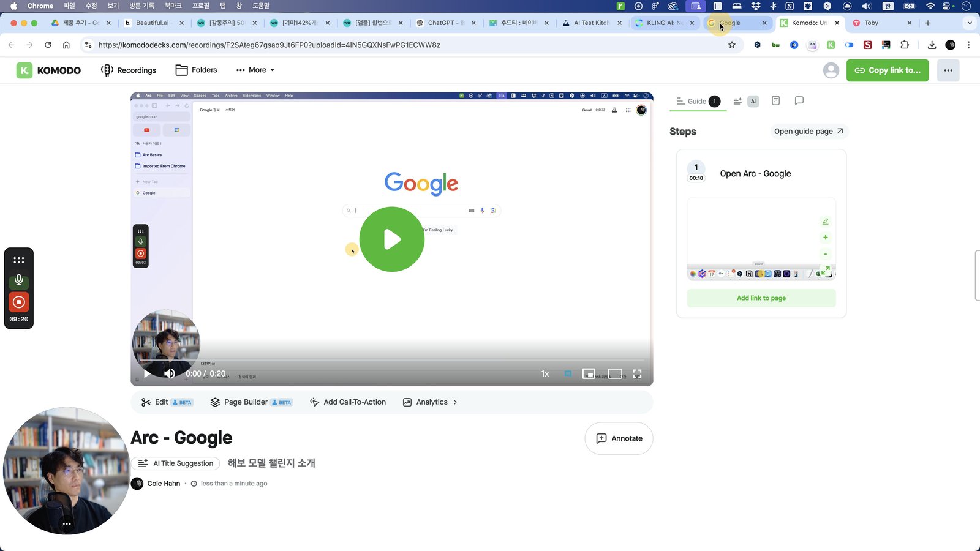This screenshot has width=980, height=551.
Task: Open the comments tab
Action: click(799, 101)
